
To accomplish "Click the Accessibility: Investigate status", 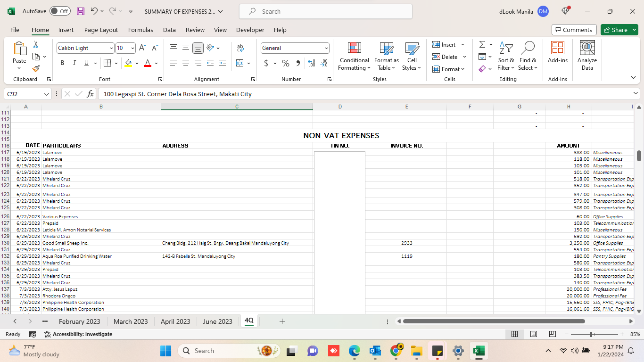I will 78,334.
